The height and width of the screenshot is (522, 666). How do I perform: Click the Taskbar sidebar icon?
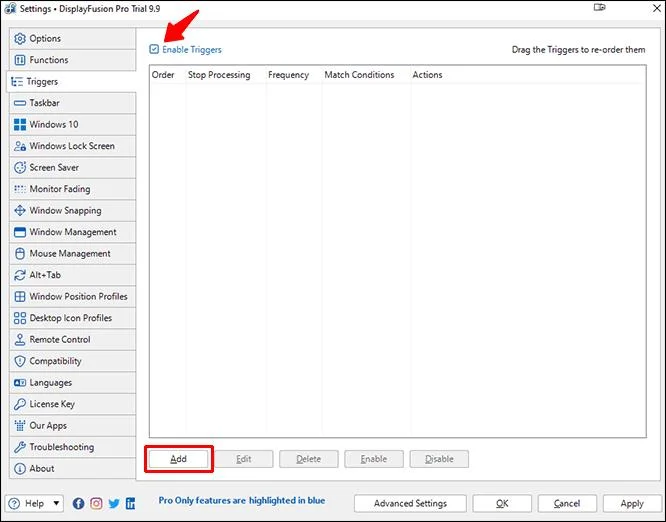click(20, 103)
